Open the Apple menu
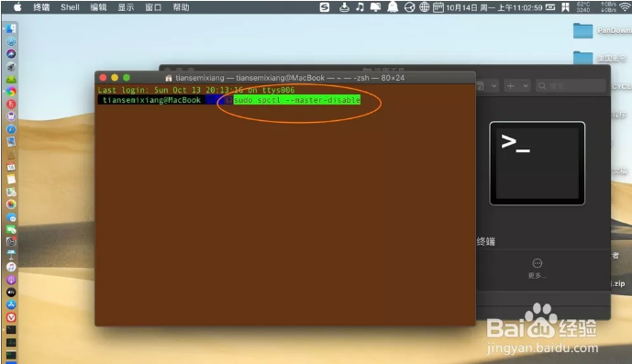This screenshot has height=364, width=632. click(17, 7)
